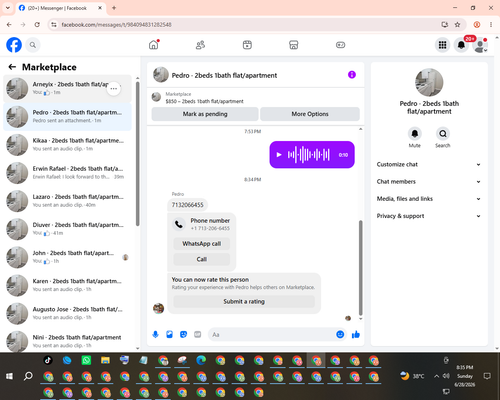Open the Friends icon in top navigation

200,45
